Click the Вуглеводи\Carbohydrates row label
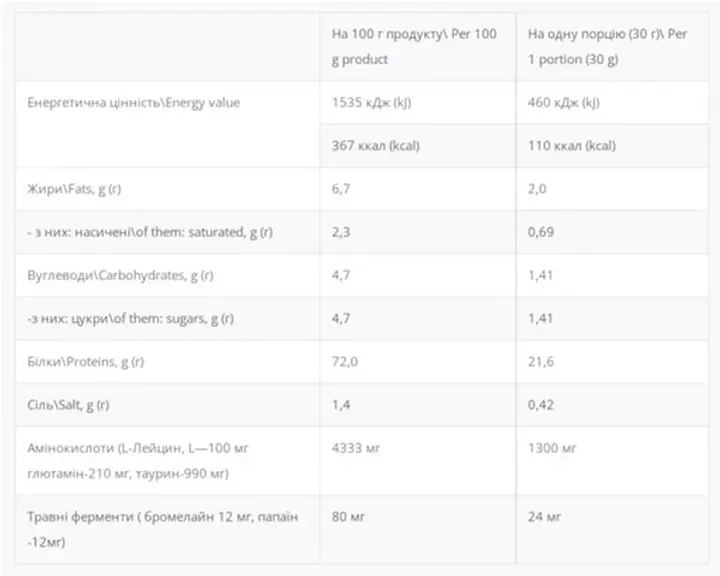Viewport: 720px width, 576px height. (x=120, y=275)
